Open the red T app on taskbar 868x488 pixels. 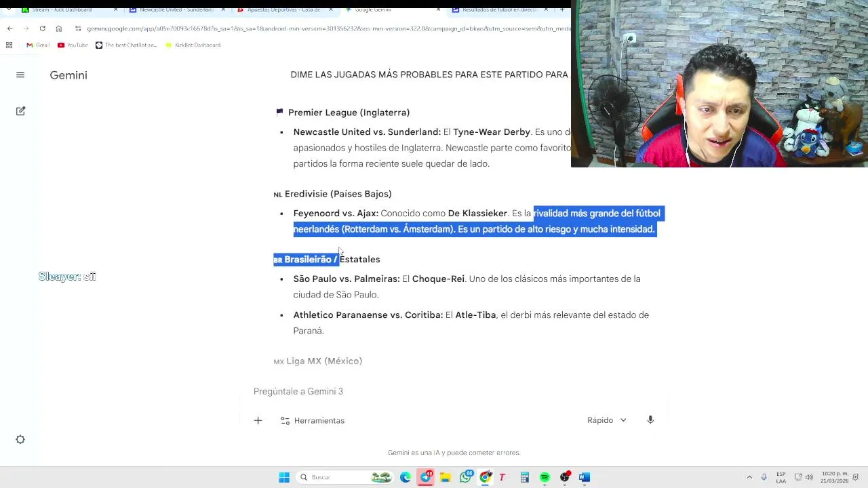point(502,477)
